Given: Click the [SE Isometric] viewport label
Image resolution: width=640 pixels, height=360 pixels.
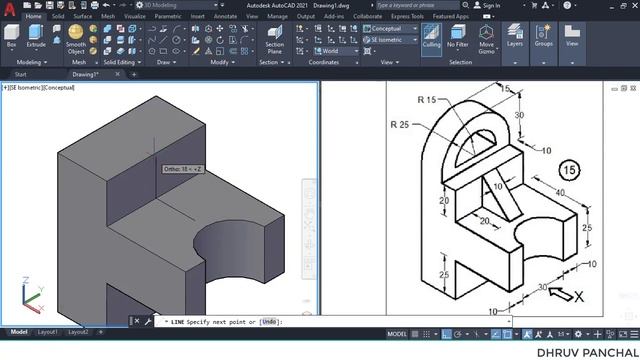Looking at the screenshot, I should (25, 88).
